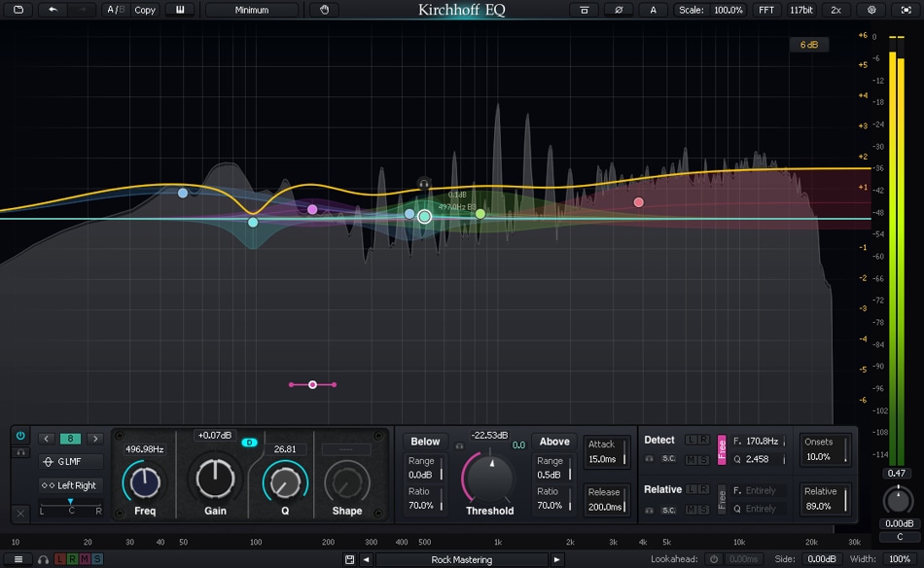Click the band number 8 indicator
Image resolution: width=924 pixels, height=568 pixels.
[x=70, y=439]
